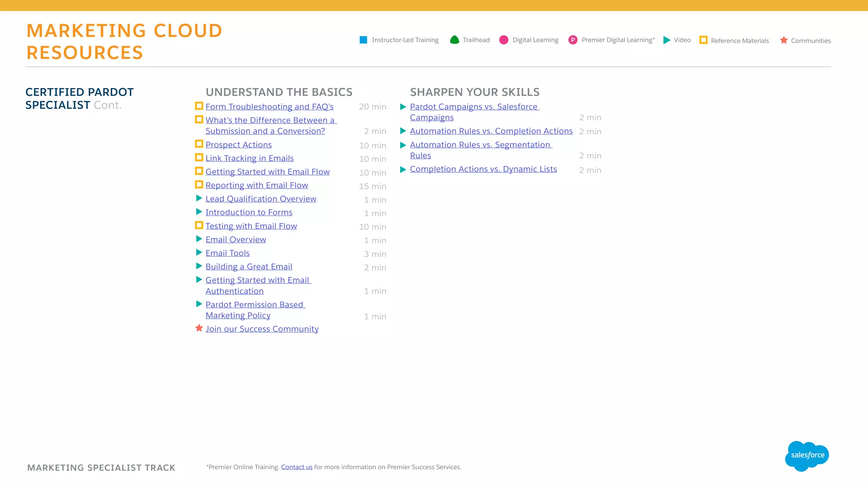Click the pink Digital Learning circle icon
Viewport: 868px width, 488px height.
coord(504,40)
